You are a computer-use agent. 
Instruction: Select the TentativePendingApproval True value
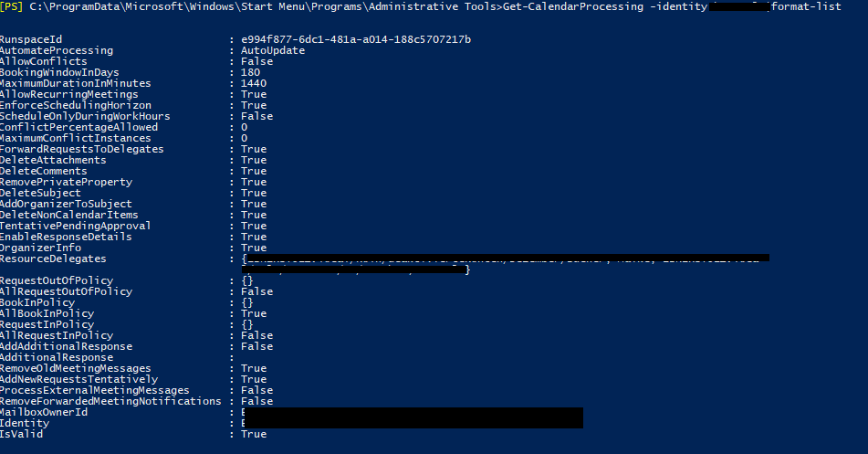[254, 227]
